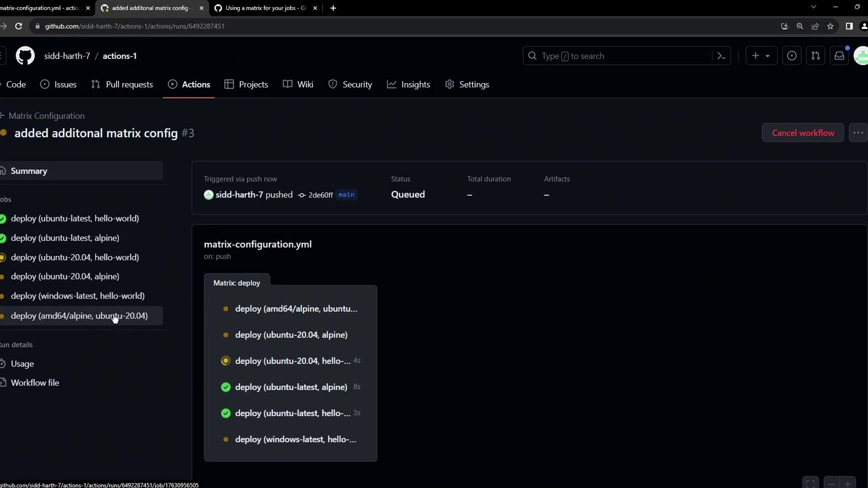Screen dimensions: 868x488
Task: Expand the create new plus dropdown
Action: click(761, 56)
